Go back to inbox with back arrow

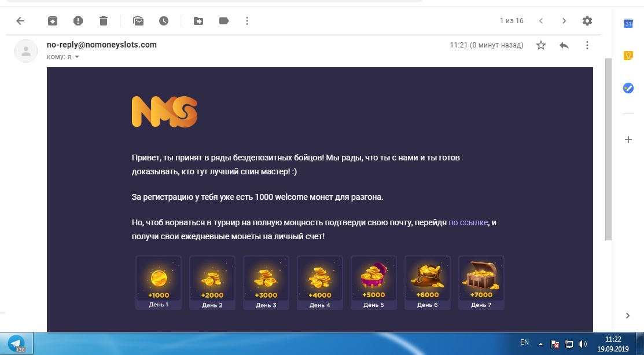click(x=20, y=20)
